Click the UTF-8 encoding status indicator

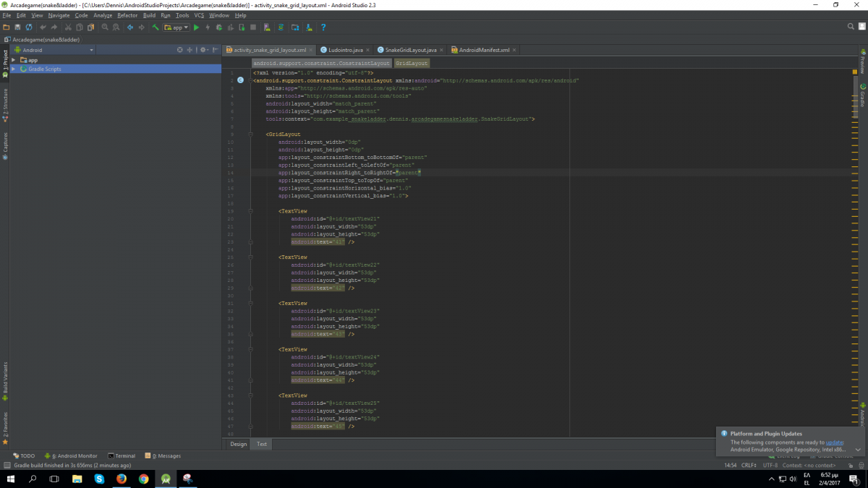pyautogui.click(x=772, y=465)
